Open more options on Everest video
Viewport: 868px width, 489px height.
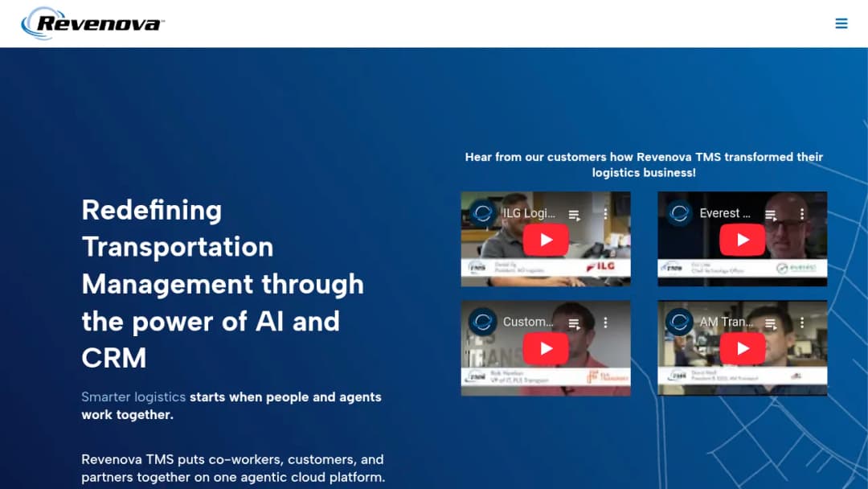[802, 214]
